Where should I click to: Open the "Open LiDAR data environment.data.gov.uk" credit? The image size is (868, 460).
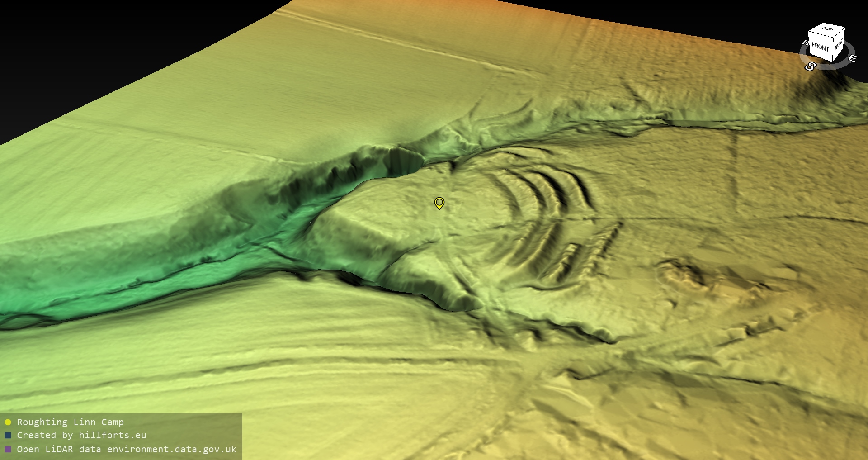click(x=127, y=449)
